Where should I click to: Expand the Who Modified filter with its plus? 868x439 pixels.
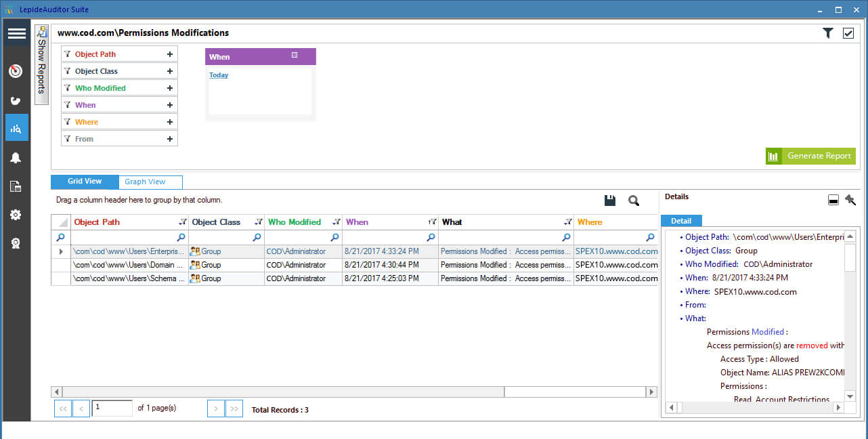tap(169, 87)
